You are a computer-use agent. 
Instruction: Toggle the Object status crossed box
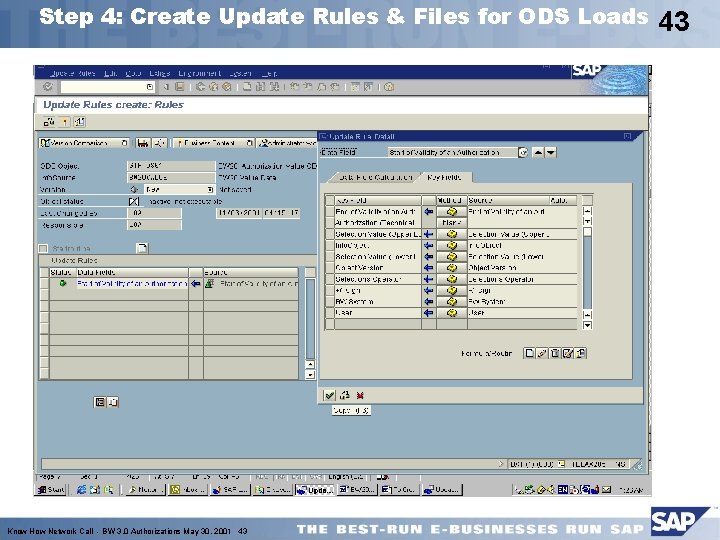coord(134,201)
